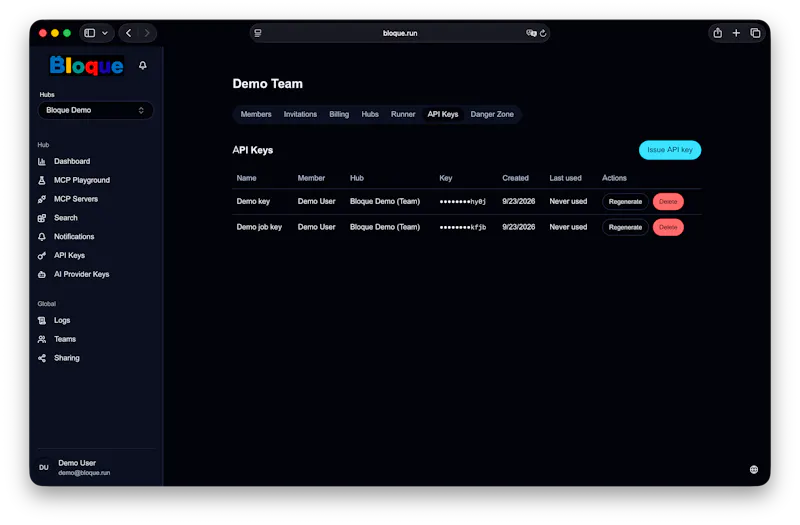This screenshot has height=525, width=800.
Task: Switch to the Hubs tab
Action: [370, 114]
